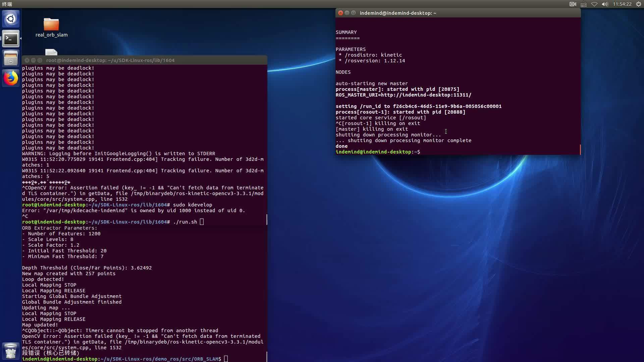Open the Ubuntu dash search launcher

(11, 19)
